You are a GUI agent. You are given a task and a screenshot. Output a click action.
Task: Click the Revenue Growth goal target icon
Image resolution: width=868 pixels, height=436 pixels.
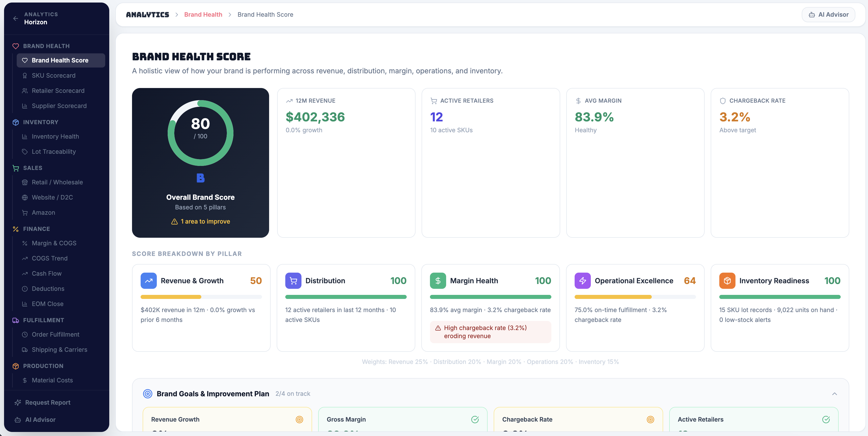click(299, 420)
